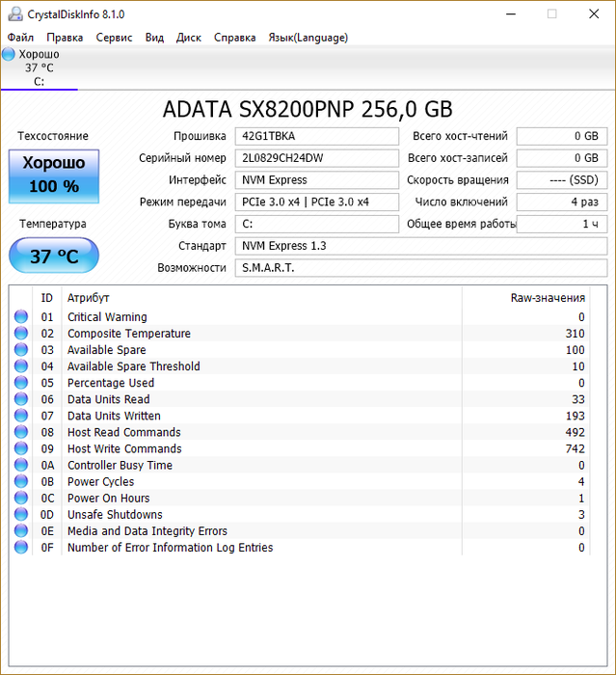Click the serial number field 2L0829CH24DW
The height and width of the screenshot is (675, 616).
(x=317, y=158)
